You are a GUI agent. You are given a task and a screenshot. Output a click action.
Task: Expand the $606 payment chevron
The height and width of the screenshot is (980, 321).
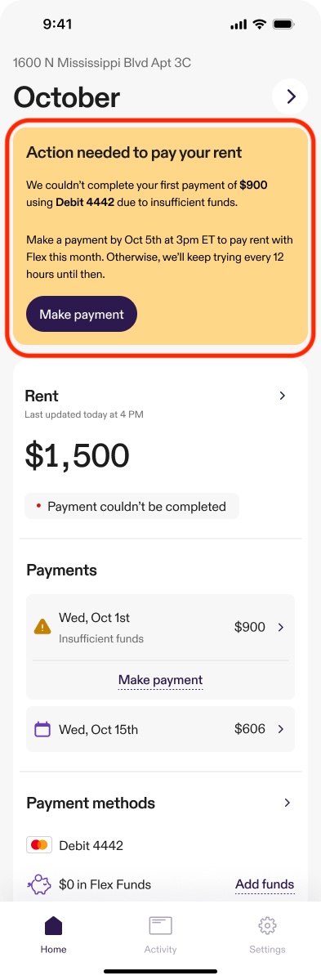pyautogui.click(x=280, y=729)
